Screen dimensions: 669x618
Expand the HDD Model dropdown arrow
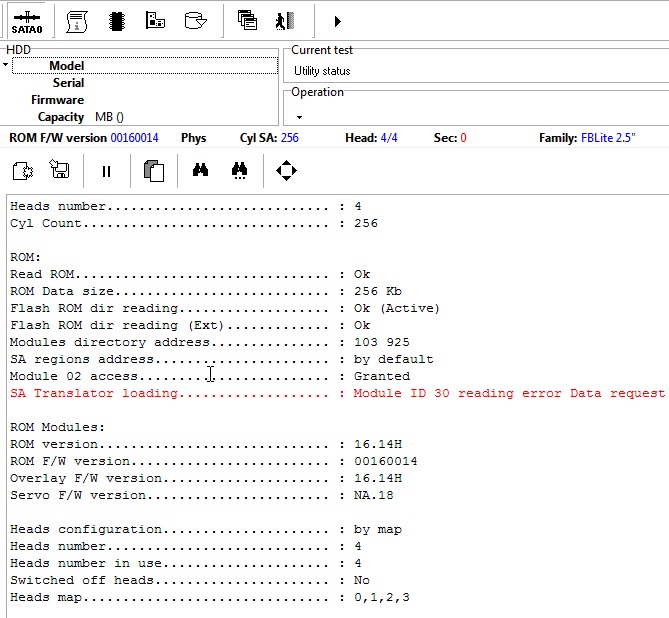click(x=6, y=65)
